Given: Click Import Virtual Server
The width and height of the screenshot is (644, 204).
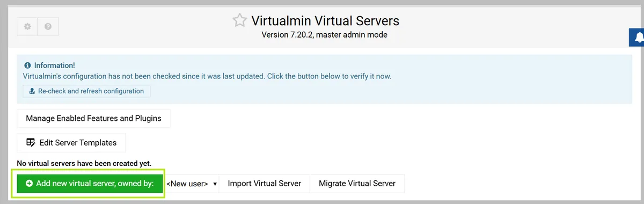Looking at the screenshot, I should (265, 183).
